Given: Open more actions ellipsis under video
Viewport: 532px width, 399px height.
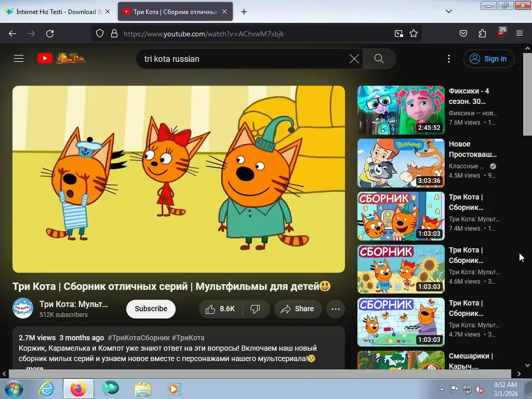Looking at the screenshot, I should tap(336, 309).
